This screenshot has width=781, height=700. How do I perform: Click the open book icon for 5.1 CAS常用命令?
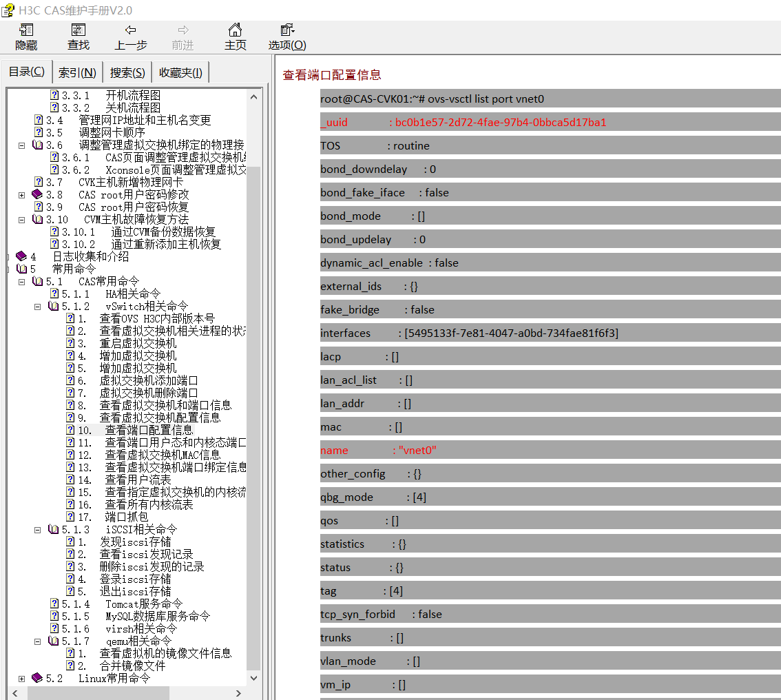click(x=37, y=281)
